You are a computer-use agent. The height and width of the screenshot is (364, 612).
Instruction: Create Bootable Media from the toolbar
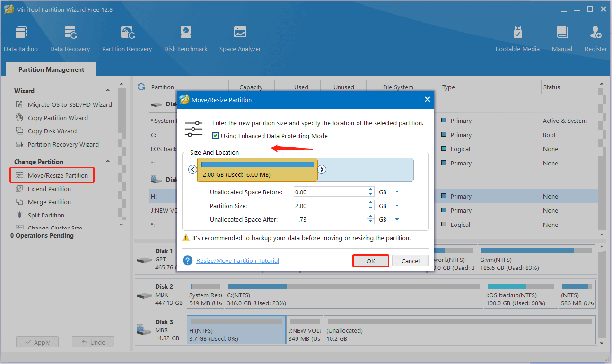pos(517,39)
